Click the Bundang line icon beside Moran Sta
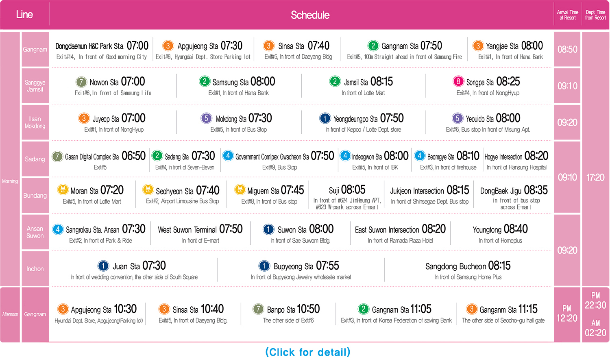 [x=63, y=190]
